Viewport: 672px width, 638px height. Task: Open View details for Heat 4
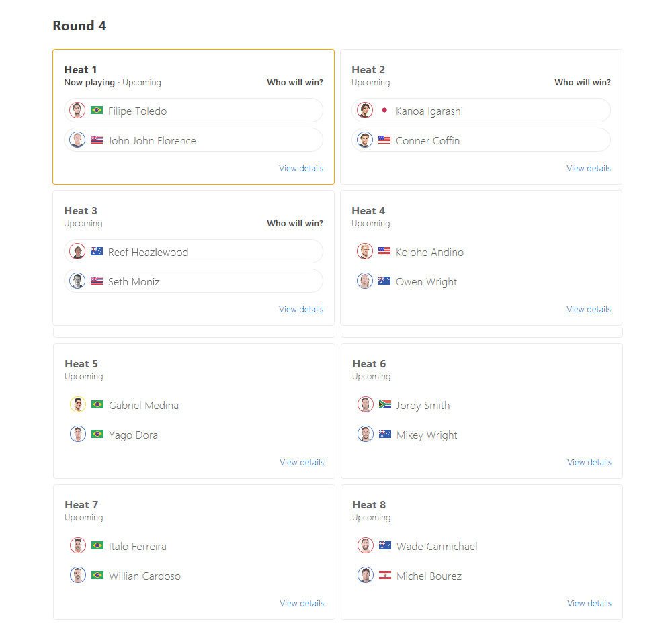[589, 310]
